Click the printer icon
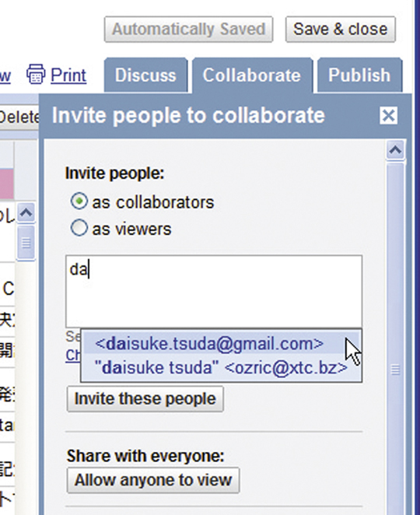Screen dimensions: 420x515 click(x=36, y=74)
